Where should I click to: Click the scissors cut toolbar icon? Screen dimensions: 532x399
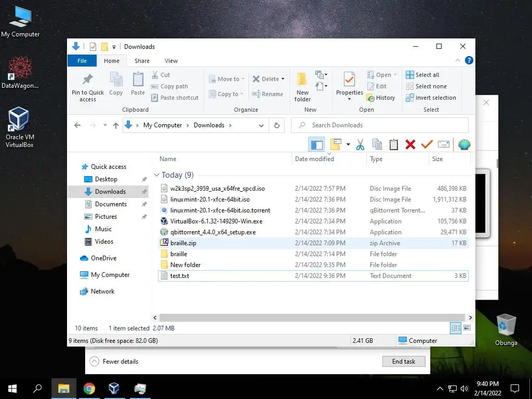[x=361, y=144]
